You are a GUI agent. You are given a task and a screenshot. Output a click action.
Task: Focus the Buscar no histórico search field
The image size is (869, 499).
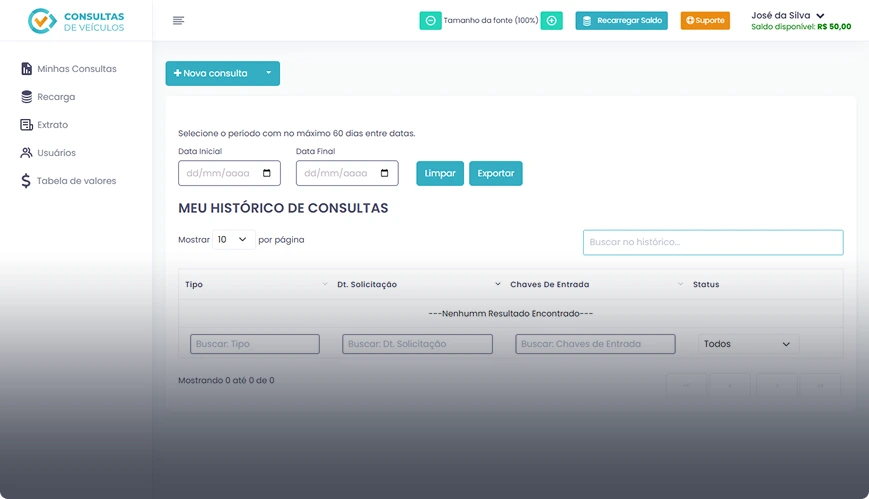pyautogui.click(x=713, y=242)
